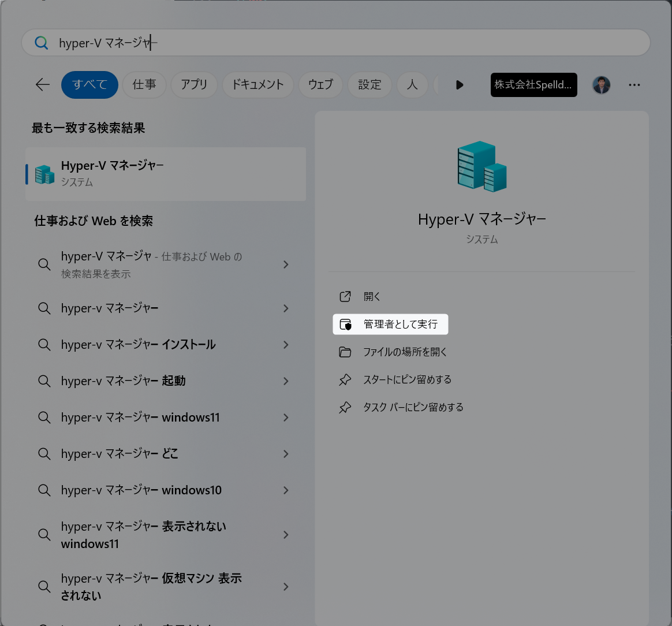Show more filters with the play arrow
Image resolution: width=672 pixels, height=626 pixels.
pos(460,85)
